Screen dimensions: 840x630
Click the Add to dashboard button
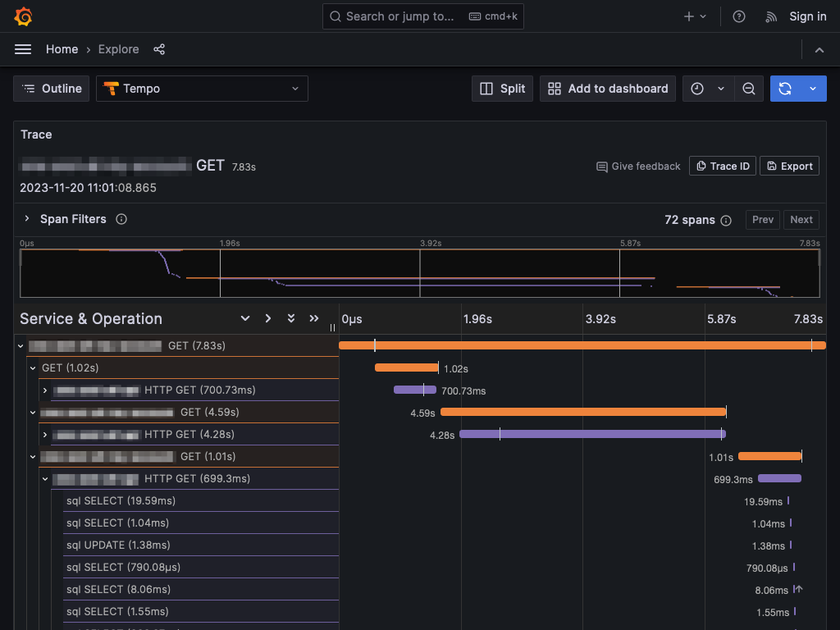[x=608, y=89]
